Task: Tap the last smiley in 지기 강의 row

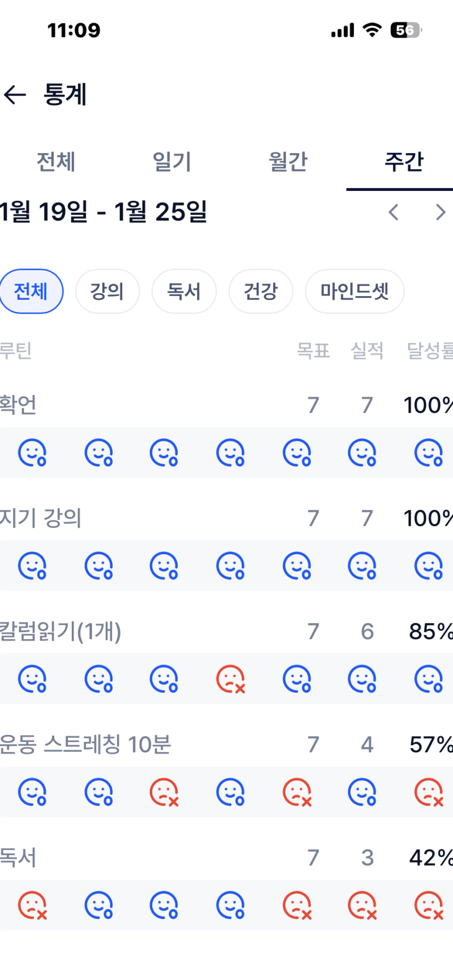Action: [428, 566]
